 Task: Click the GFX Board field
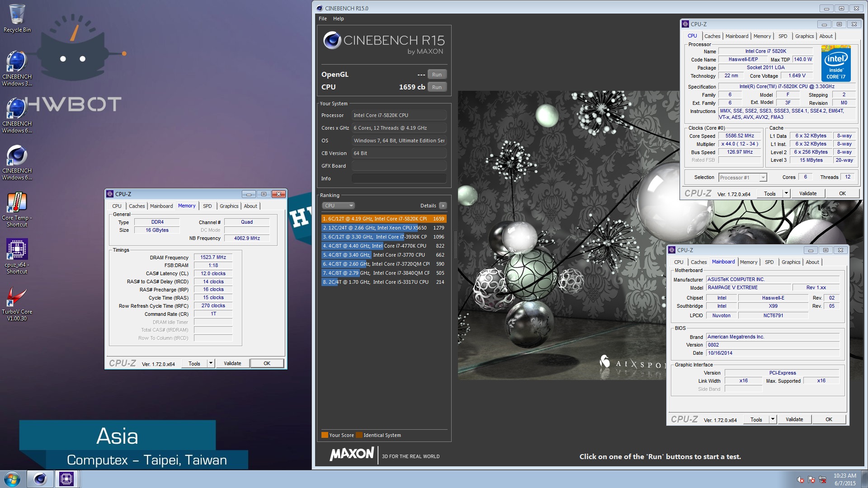pyautogui.click(x=399, y=166)
